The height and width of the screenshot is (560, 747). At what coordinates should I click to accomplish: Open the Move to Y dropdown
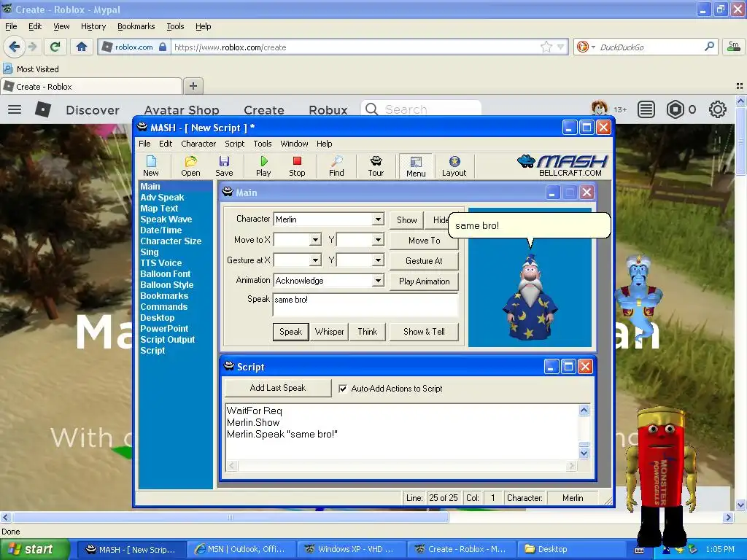coord(378,239)
